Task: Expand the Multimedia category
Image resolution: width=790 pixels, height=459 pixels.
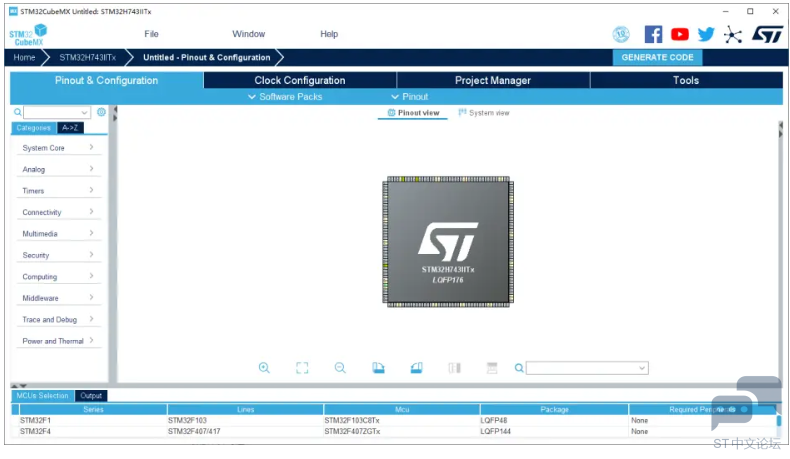Action: click(x=58, y=233)
